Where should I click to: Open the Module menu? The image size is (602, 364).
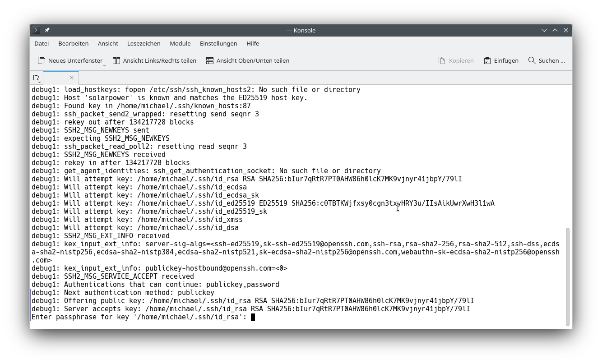click(180, 43)
